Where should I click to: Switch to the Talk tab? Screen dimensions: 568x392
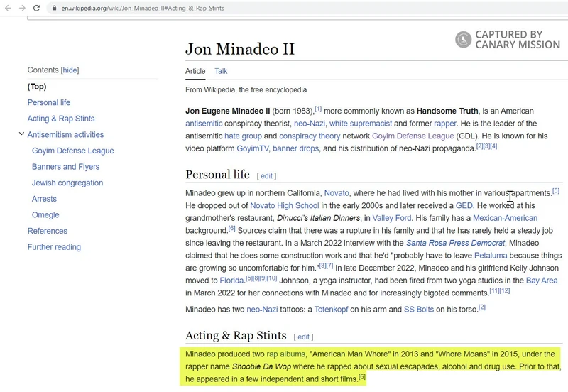point(221,71)
